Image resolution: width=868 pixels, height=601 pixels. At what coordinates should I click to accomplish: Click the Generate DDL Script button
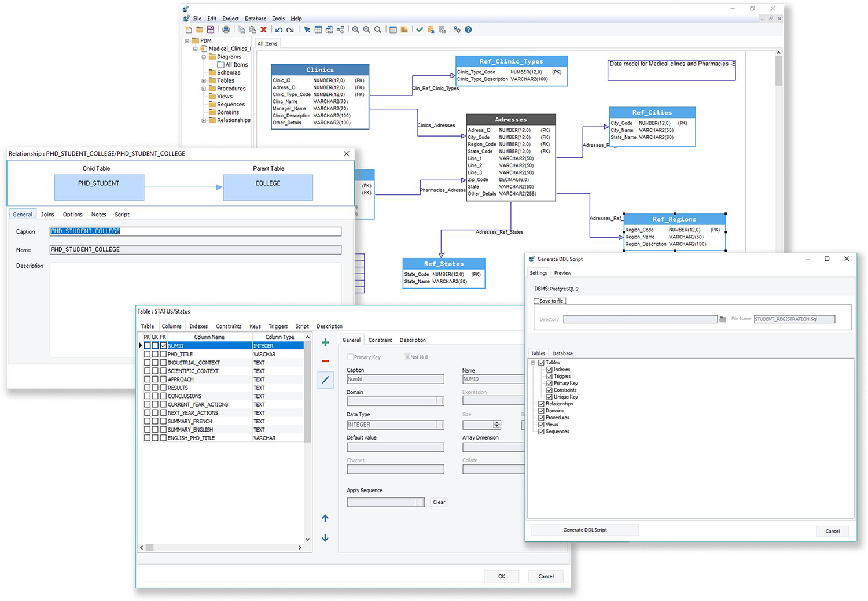click(584, 530)
